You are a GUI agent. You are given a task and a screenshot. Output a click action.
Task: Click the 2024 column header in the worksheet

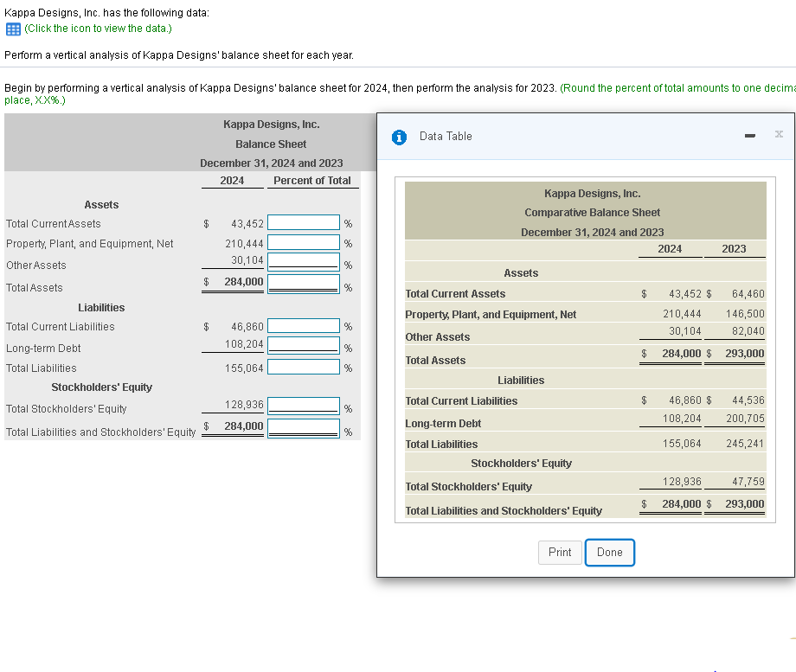[x=232, y=180]
